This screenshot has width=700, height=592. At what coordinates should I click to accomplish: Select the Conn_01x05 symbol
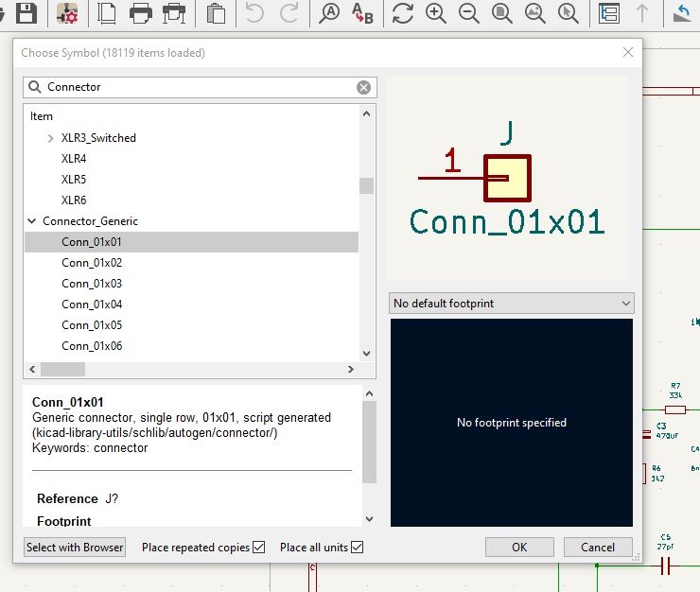[92, 325]
